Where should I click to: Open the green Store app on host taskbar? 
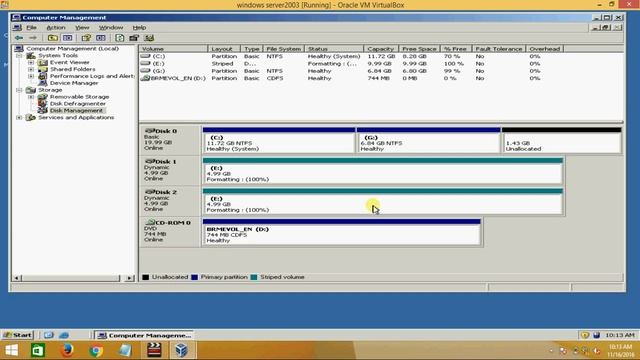[38, 351]
